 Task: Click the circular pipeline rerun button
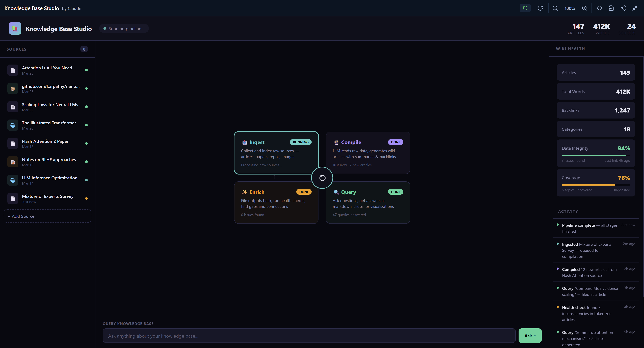click(x=322, y=178)
